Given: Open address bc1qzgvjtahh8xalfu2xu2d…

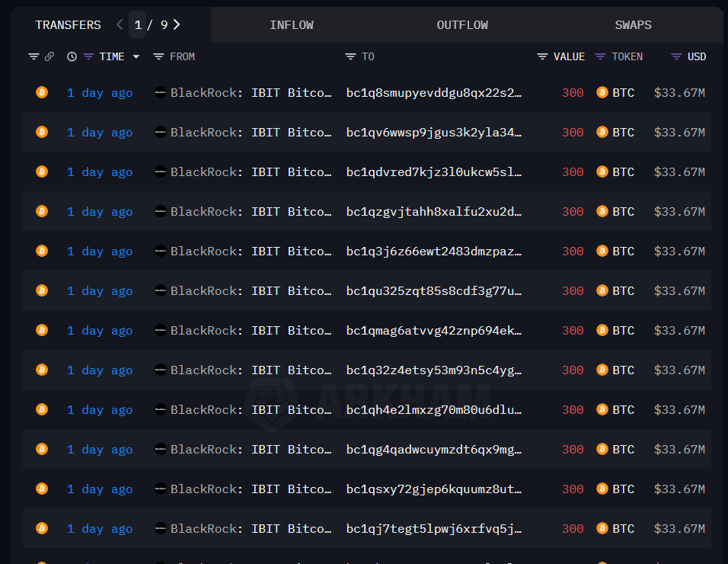Looking at the screenshot, I should tap(434, 212).
